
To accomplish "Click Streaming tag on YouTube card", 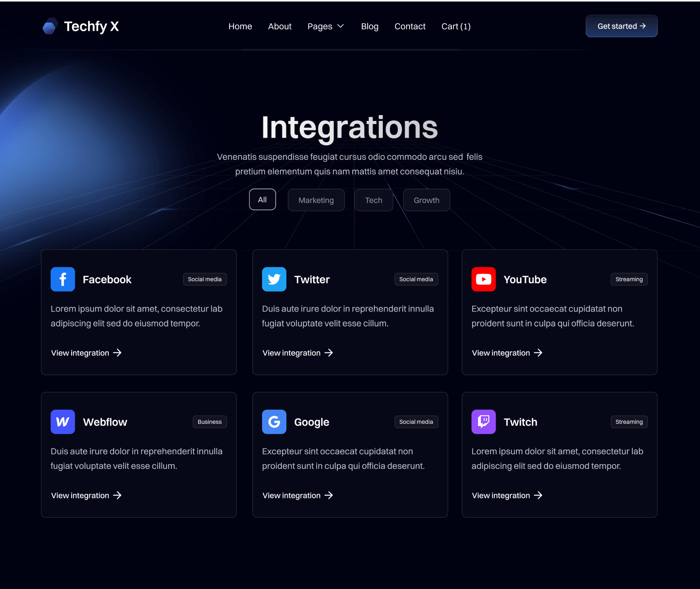I will point(629,279).
